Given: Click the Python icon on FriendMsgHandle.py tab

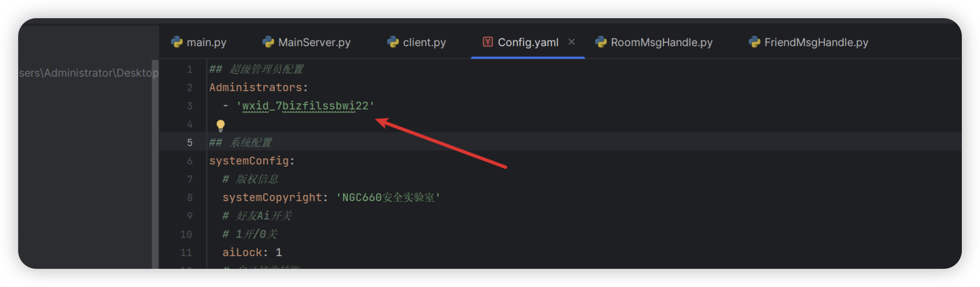Looking at the screenshot, I should pos(754,42).
